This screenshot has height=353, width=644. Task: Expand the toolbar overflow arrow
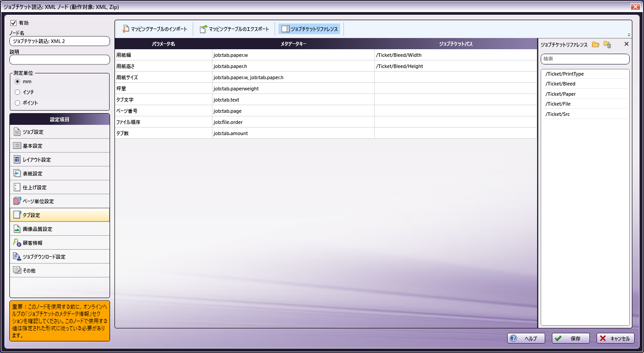pyautogui.click(x=629, y=35)
